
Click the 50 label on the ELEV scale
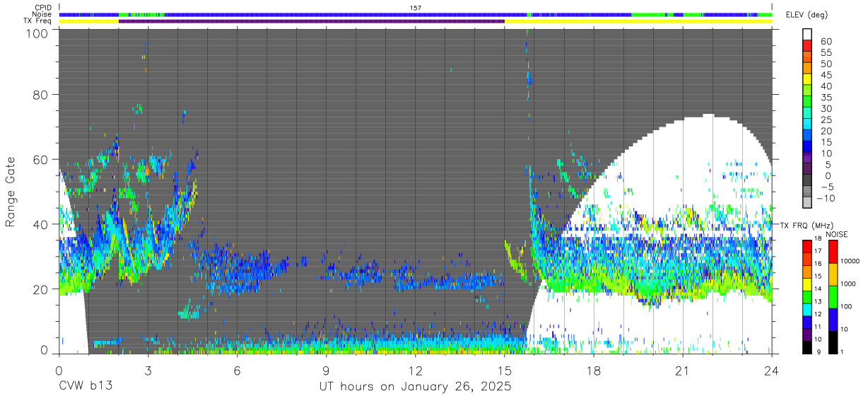pos(825,64)
